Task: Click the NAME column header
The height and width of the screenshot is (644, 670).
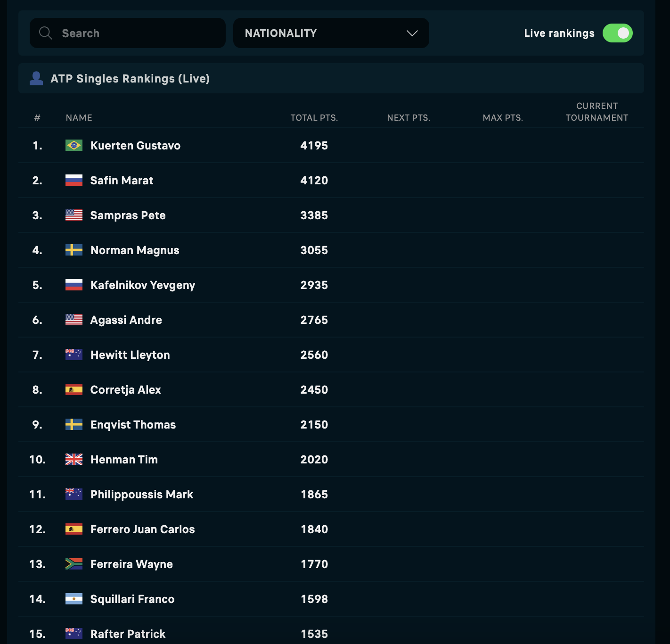Action: click(x=79, y=118)
